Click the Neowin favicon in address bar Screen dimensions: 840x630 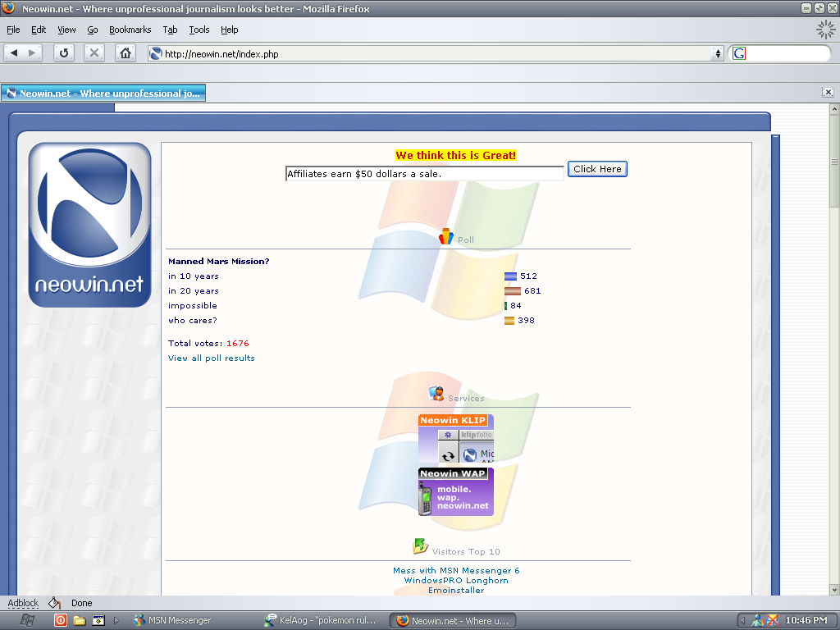click(x=156, y=53)
